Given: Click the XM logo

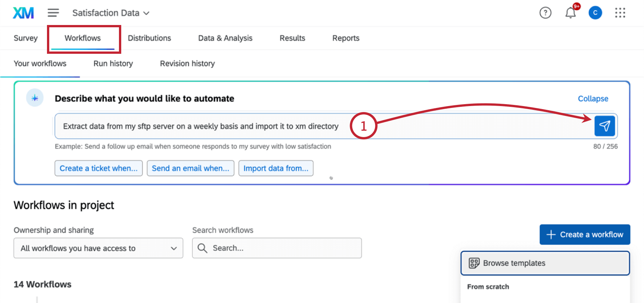Looking at the screenshot, I should pyautogui.click(x=23, y=13).
